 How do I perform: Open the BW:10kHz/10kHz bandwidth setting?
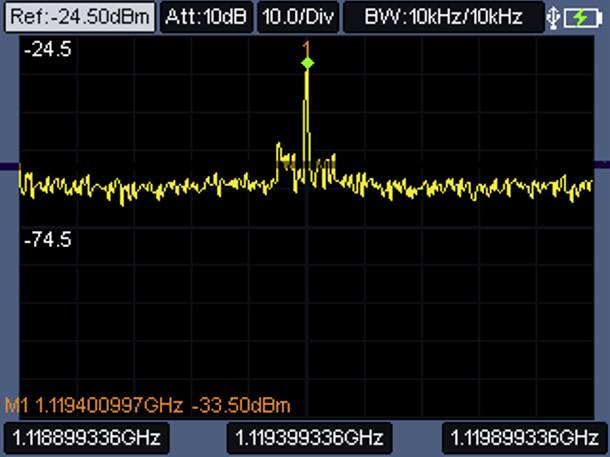pos(443,17)
